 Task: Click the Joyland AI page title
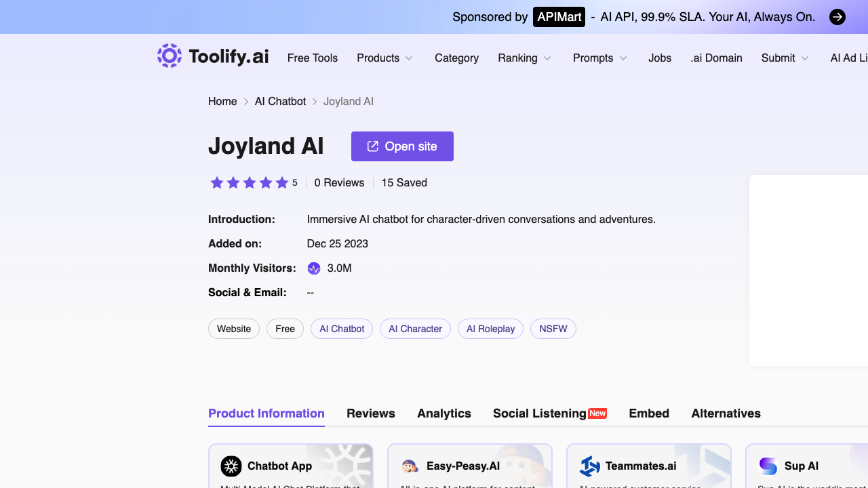266,146
